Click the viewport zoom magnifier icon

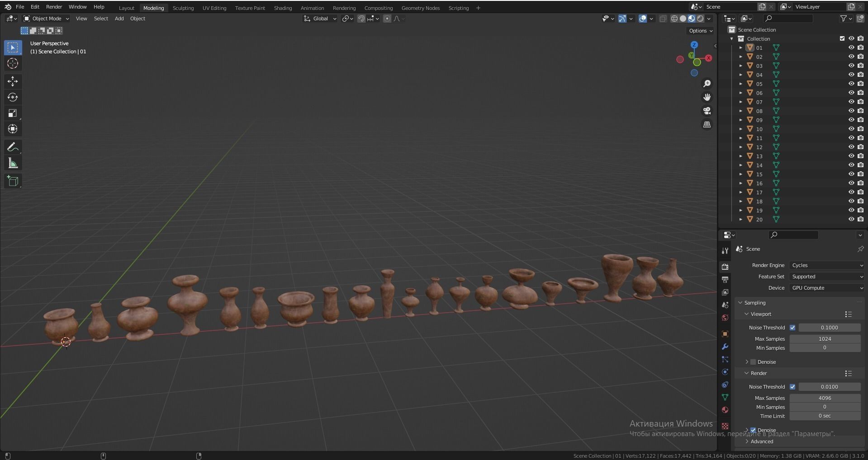point(707,84)
